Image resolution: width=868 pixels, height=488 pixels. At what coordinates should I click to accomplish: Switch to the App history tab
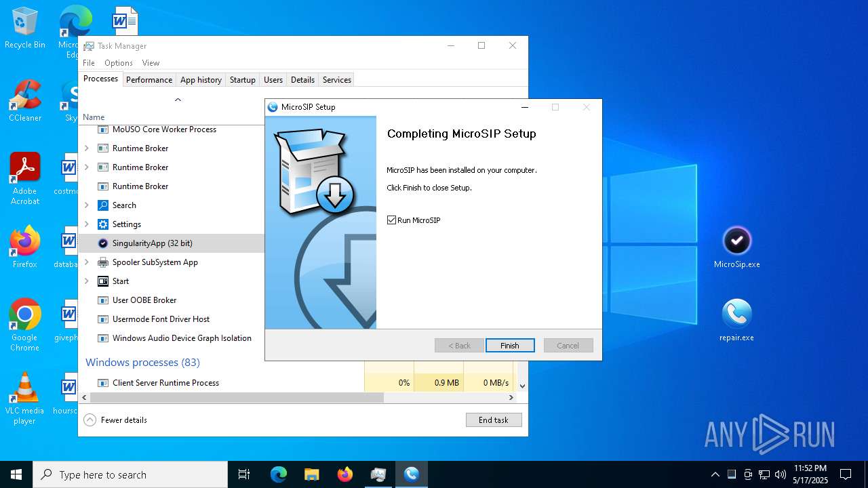201,80
